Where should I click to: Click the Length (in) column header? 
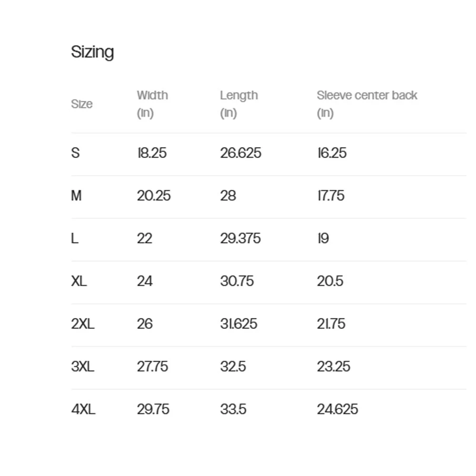coord(239,104)
